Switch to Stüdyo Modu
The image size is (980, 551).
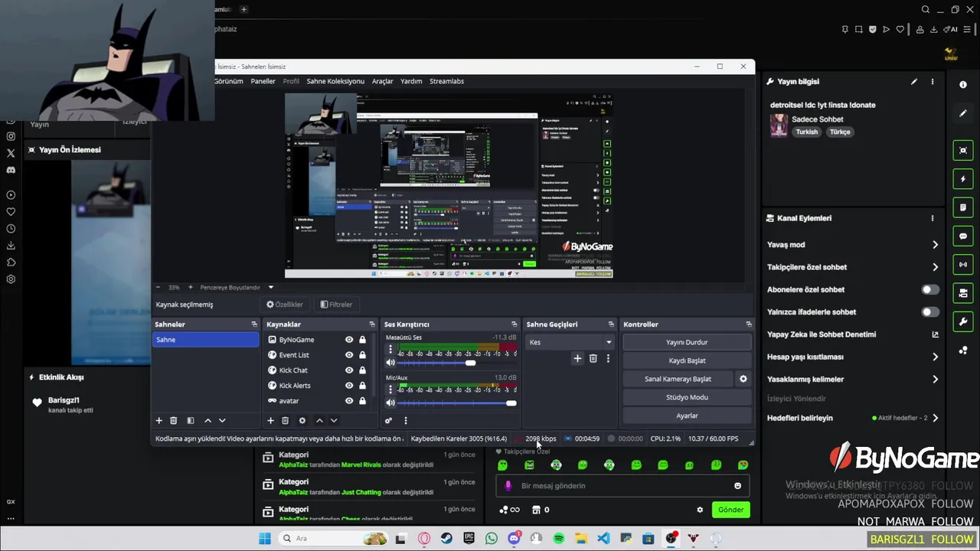[687, 397]
